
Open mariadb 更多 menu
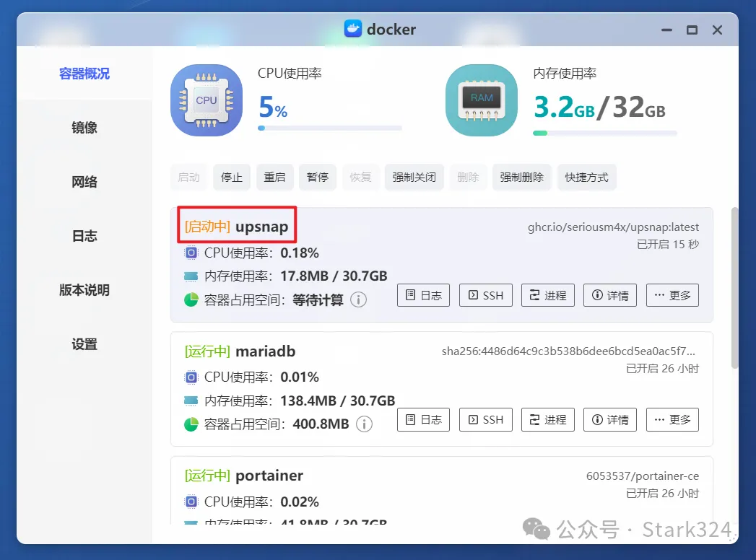pyautogui.click(x=672, y=419)
